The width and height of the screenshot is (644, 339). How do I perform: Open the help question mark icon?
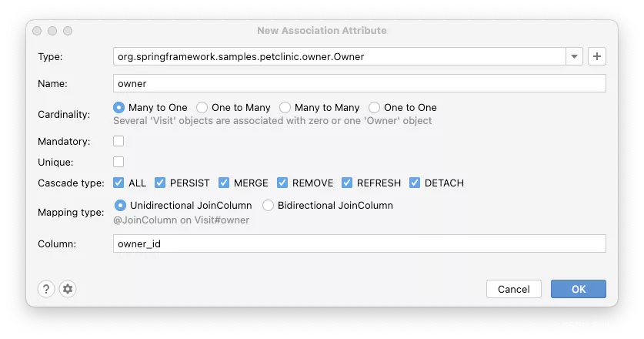[45, 289]
